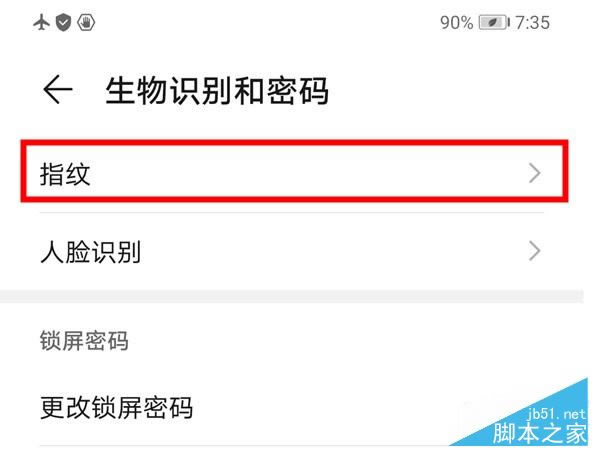Screen dimensions: 600x456
Task: Click the 脚本之家 watermark logo
Action: [540, 433]
